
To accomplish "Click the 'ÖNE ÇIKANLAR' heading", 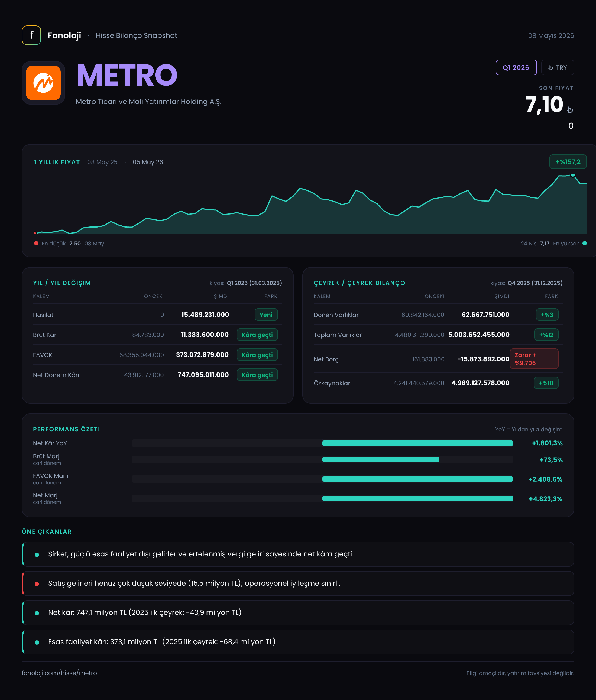I will click(47, 532).
